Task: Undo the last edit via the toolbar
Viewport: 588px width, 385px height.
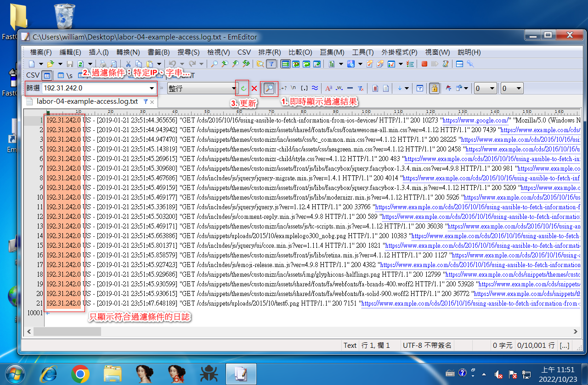Action: pos(172,64)
